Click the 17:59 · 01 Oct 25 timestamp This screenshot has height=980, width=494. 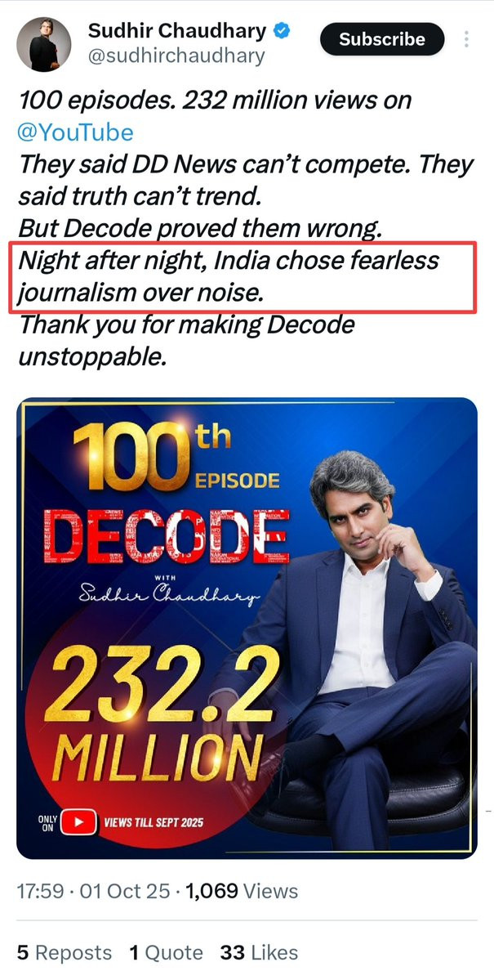[92, 891]
